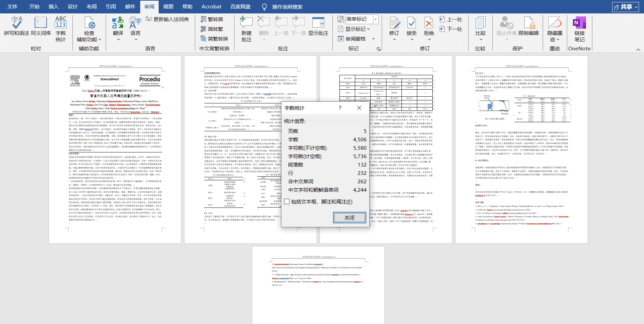Expand the reviewing pane (审阅窗格) dropdown arrow
The width and height of the screenshot is (644, 324).
tap(373, 39)
